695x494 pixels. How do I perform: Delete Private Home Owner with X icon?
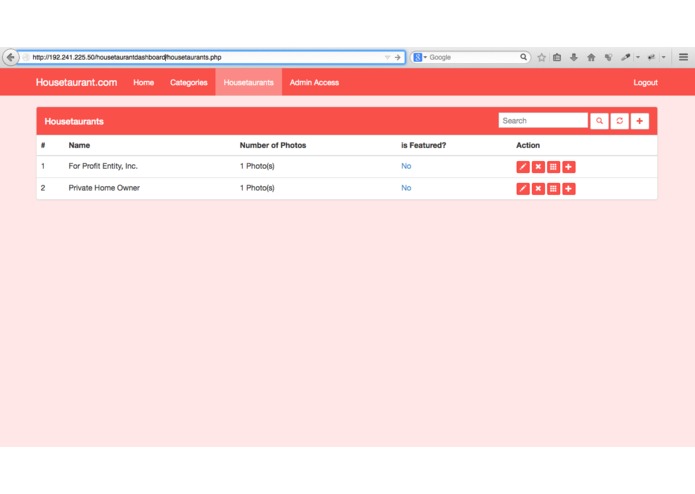[x=538, y=189]
